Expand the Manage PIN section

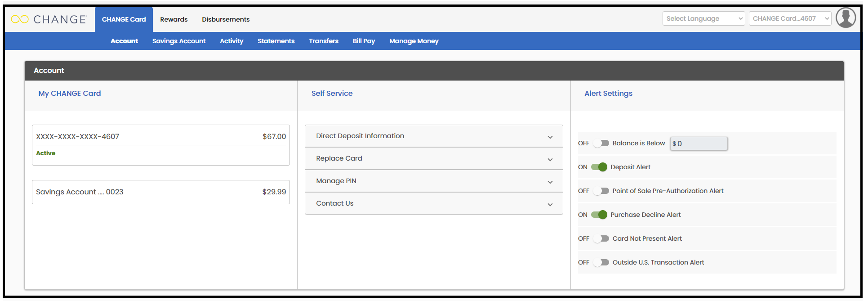[x=434, y=181]
